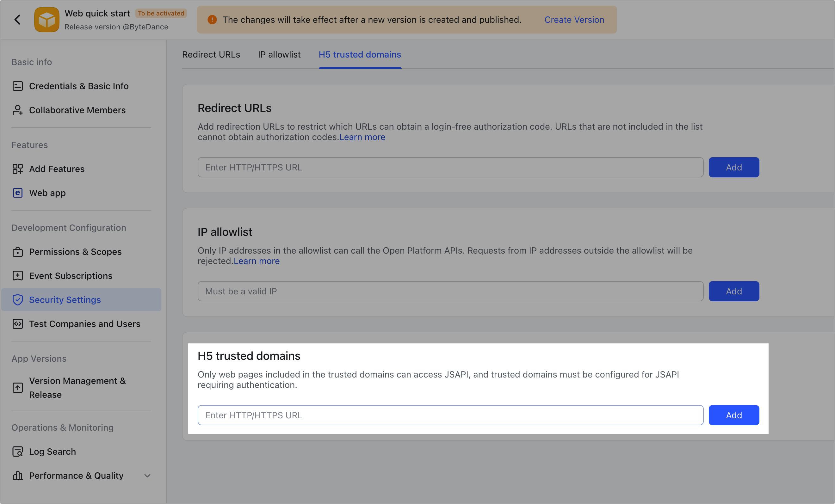
Task: Click the Security Settings shield icon
Action: pyautogui.click(x=18, y=300)
